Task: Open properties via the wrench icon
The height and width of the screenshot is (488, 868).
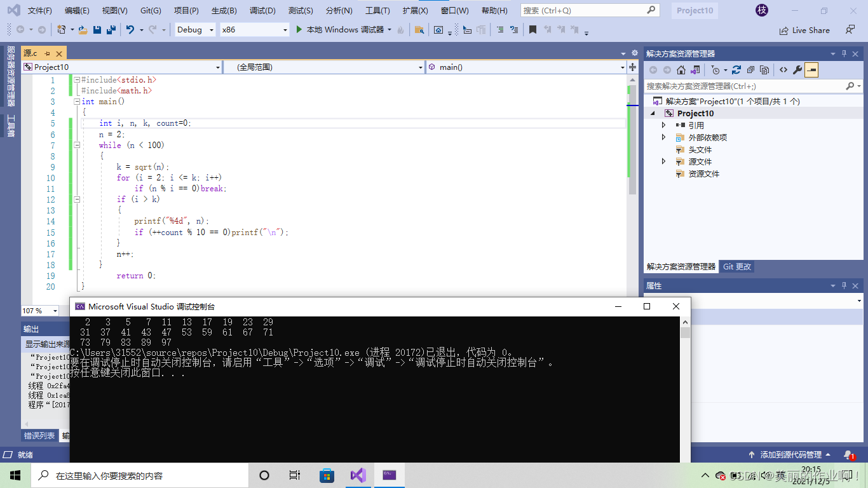Action: [797, 70]
